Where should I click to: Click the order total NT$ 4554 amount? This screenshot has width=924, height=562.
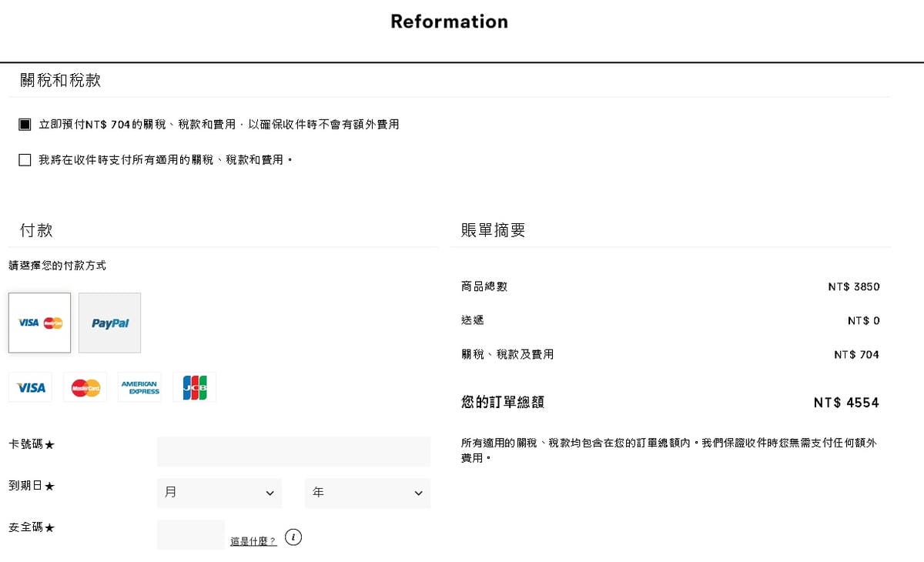pos(846,403)
